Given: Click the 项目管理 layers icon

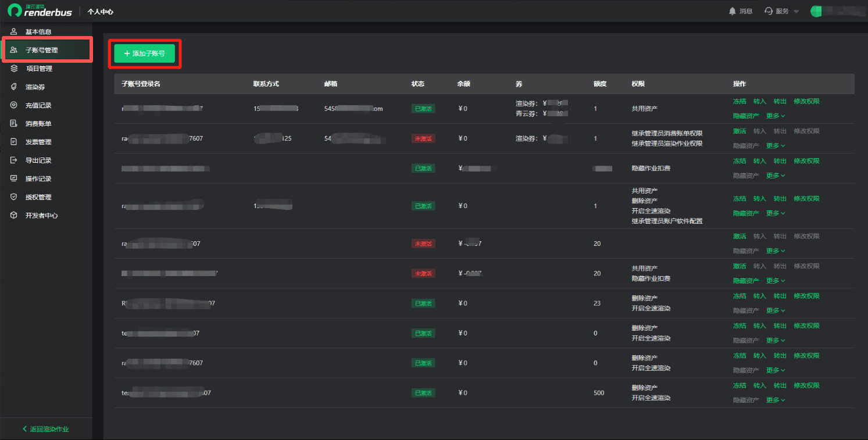Looking at the screenshot, I should pyautogui.click(x=14, y=69).
